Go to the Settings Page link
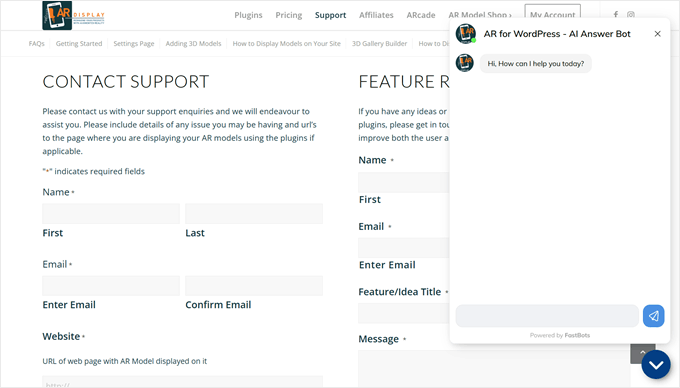The width and height of the screenshot is (680, 388). [x=134, y=43]
